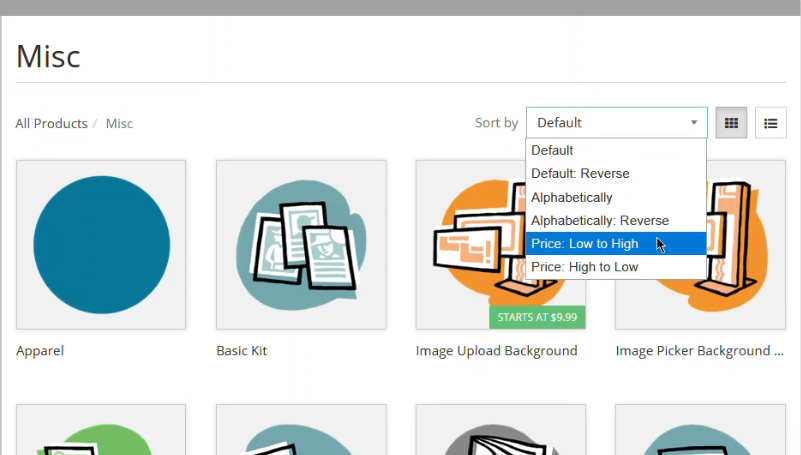This screenshot has height=455, width=801.
Task: Click the Apparel product title
Action: (40, 351)
